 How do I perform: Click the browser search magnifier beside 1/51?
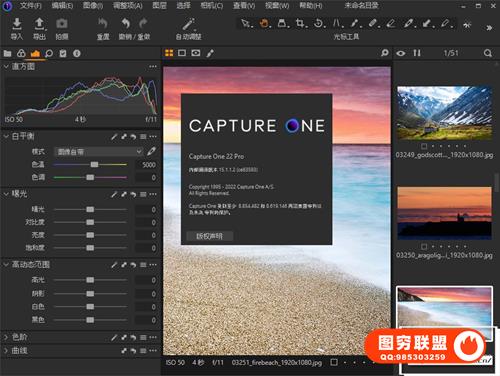(x=487, y=53)
